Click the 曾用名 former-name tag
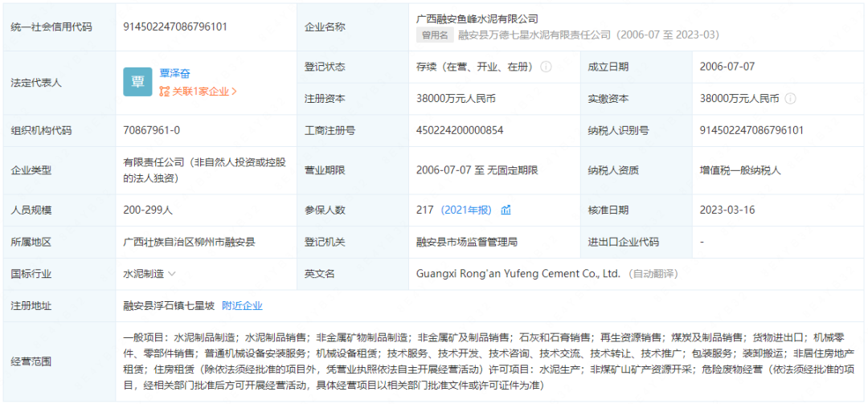 click(x=435, y=35)
